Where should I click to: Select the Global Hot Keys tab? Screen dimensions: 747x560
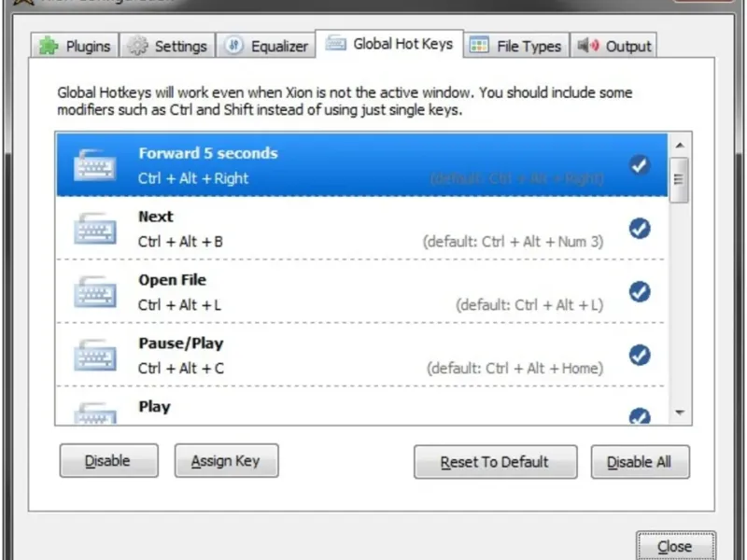389,44
